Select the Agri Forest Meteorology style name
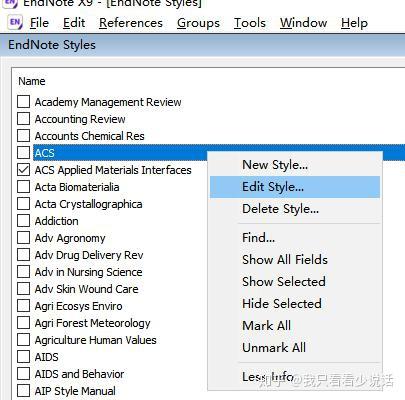 (92, 323)
